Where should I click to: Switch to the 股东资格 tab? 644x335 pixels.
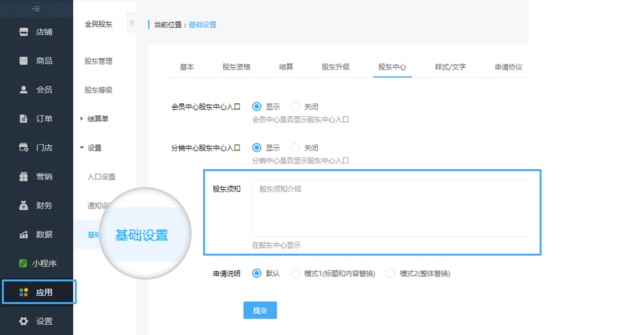(236, 66)
